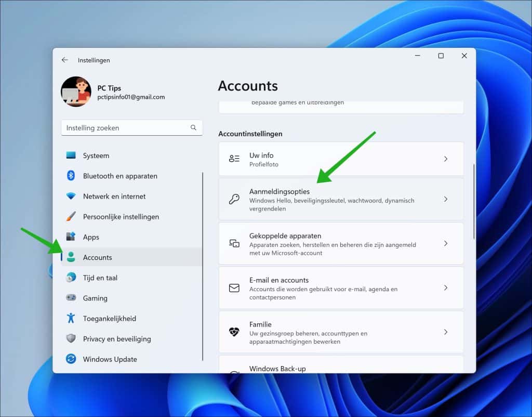Click the Windows Update sync icon
532x417 pixels.
(71, 359)
